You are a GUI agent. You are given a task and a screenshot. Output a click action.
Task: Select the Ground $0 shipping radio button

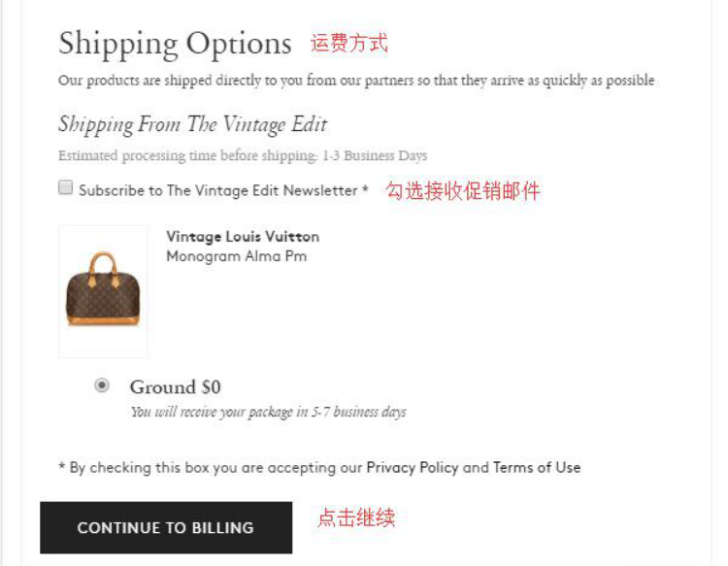click(102, 385)
